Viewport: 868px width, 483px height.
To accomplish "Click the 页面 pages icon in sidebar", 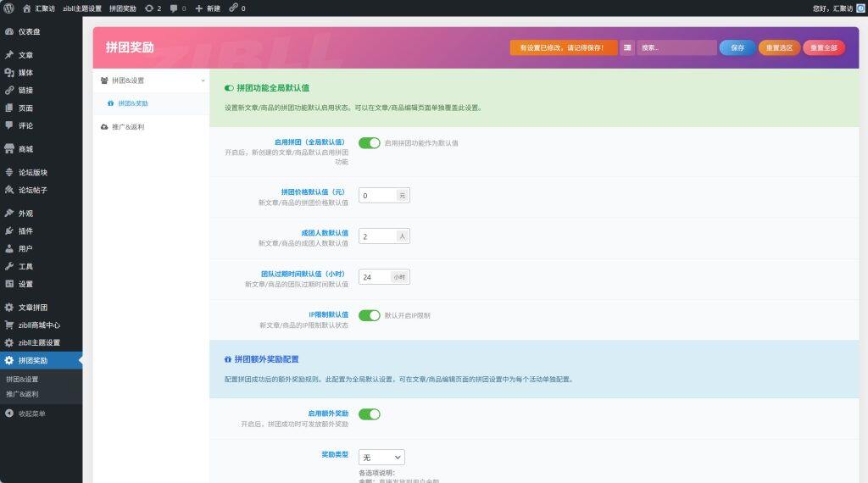I will click(9, 108).
